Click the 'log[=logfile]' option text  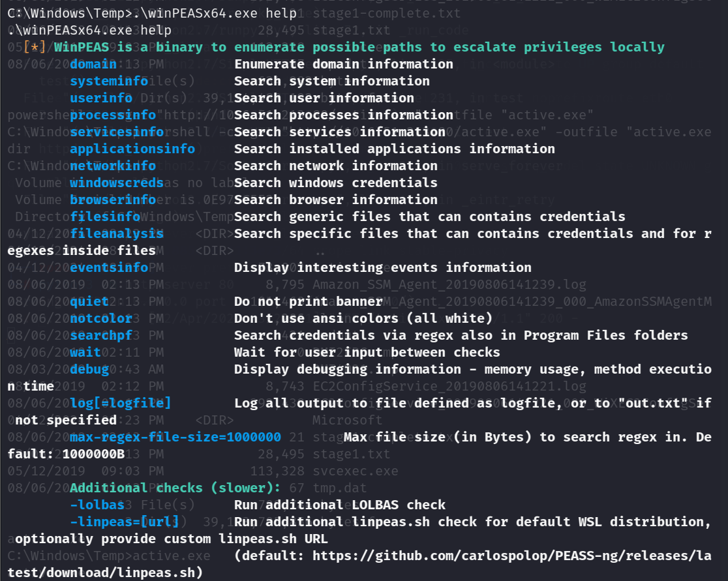[121, 403]
